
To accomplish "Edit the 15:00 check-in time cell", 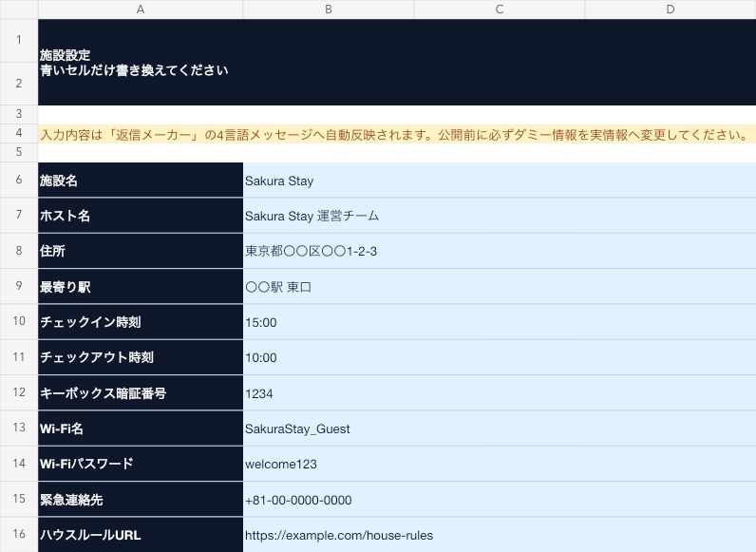I will 500,322.
